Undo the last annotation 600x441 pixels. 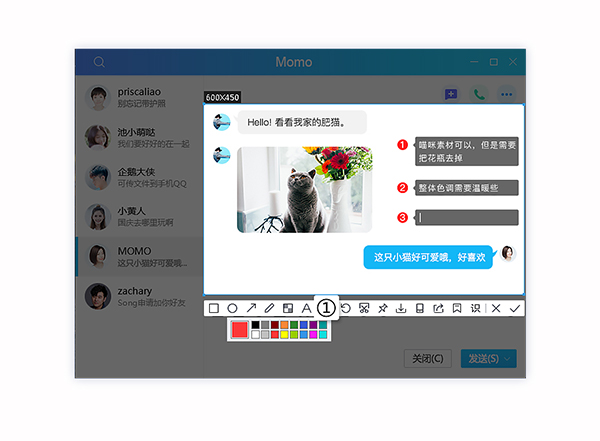tap(346, 308)
